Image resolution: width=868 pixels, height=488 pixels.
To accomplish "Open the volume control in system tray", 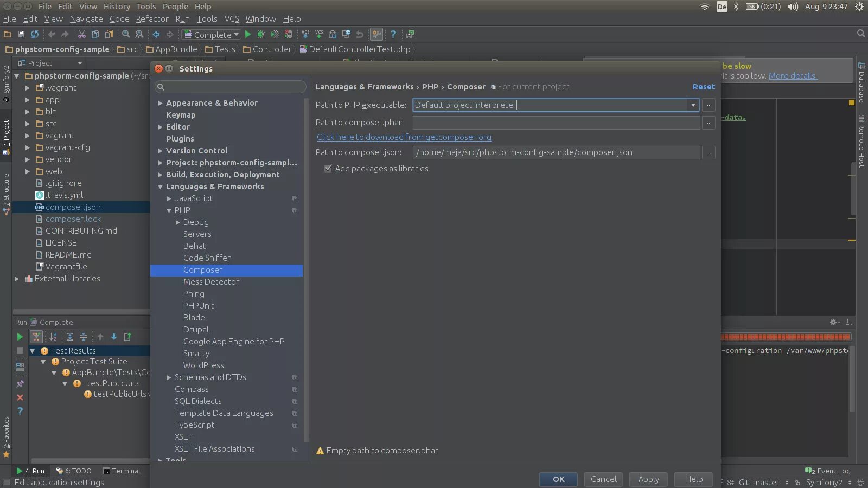I will (x=793, y=7).
